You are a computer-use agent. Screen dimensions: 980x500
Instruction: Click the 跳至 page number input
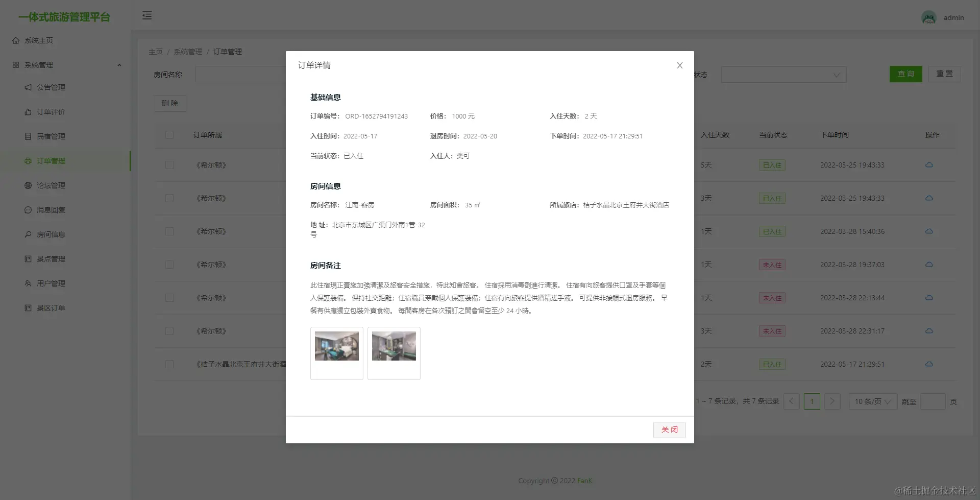click(x=933, y=401)
